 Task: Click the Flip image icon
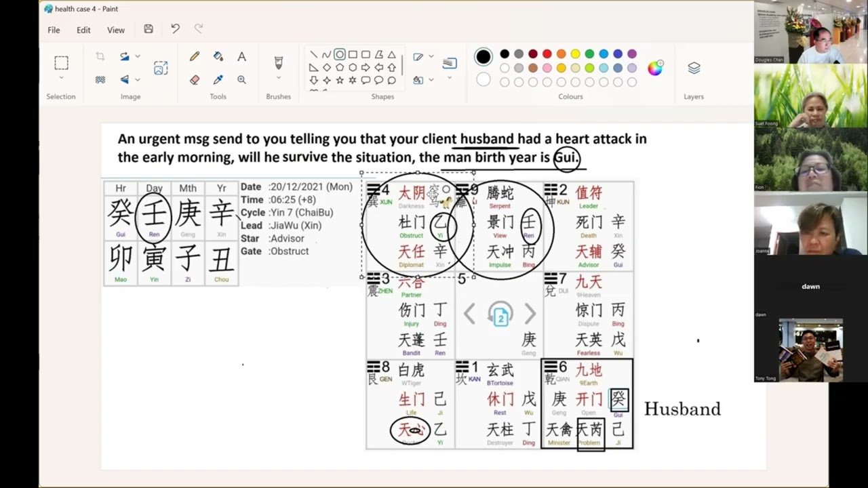[x=125, y=79]
